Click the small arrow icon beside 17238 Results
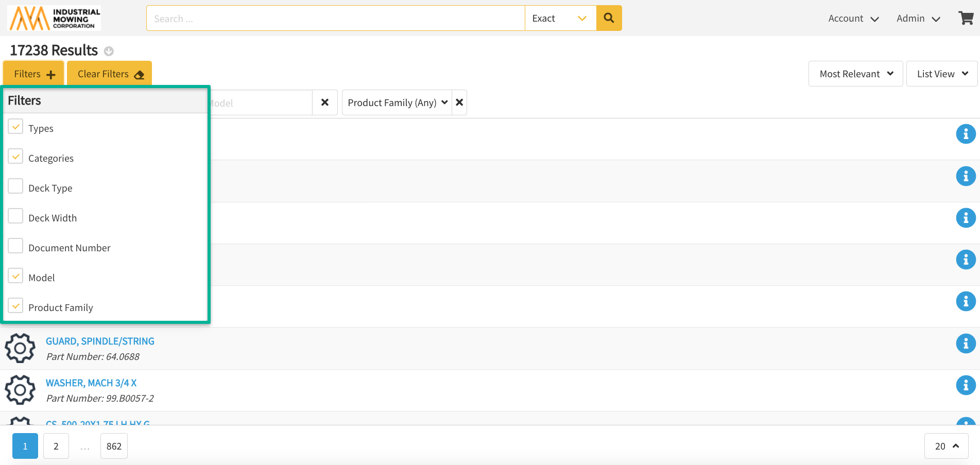Viewport: 980px width, 465px height. point(109,51)
